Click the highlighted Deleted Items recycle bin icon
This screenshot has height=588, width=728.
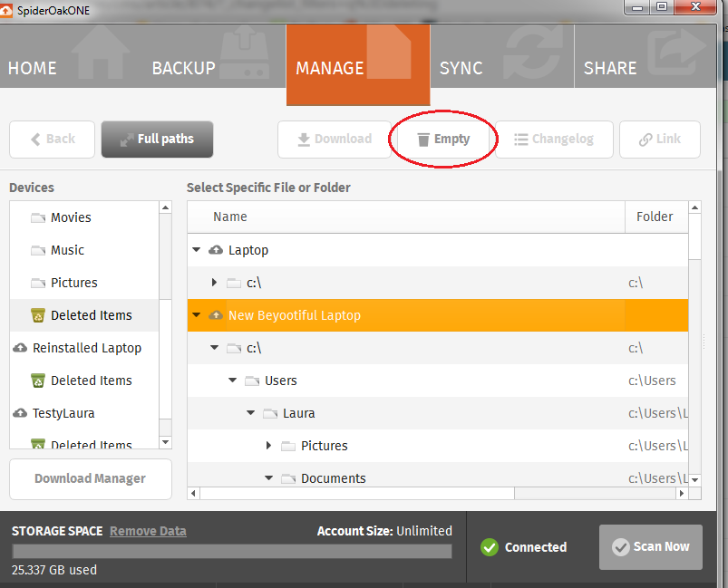point(38,315)
